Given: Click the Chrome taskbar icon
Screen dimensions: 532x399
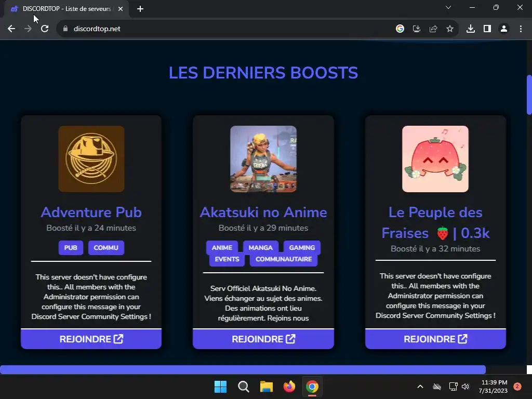Looking at the screenshot, I should click(312, 387).
